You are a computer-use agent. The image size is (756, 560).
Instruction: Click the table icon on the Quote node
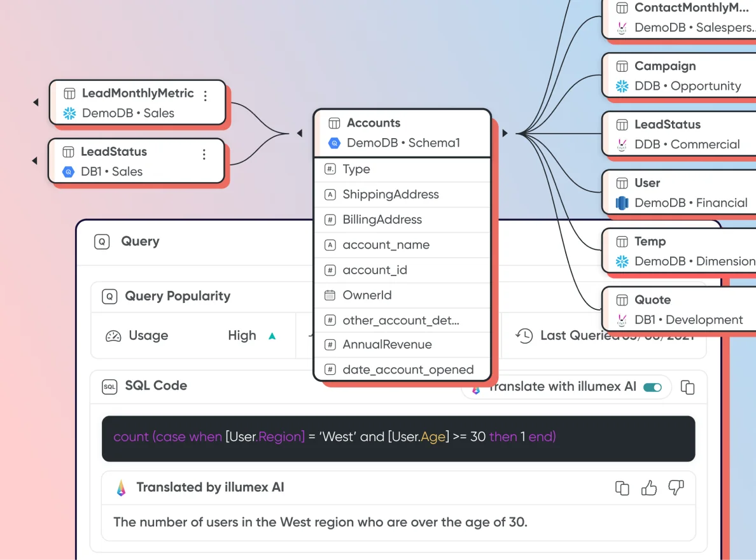click(x=622, y=300)
